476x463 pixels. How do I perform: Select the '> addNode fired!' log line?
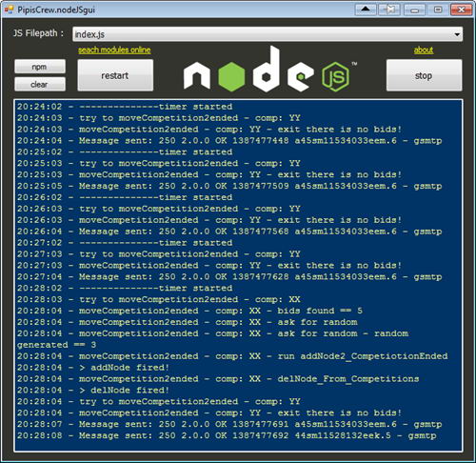pos(93,368)
